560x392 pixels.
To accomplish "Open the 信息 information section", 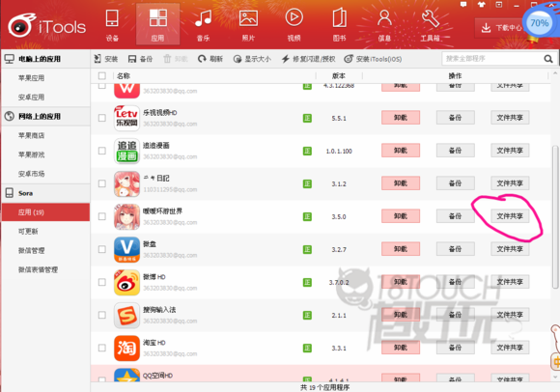I will 384,25.
